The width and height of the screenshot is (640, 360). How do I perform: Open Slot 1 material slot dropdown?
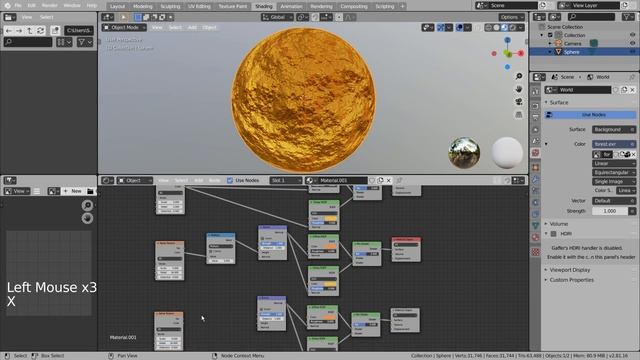286,180
